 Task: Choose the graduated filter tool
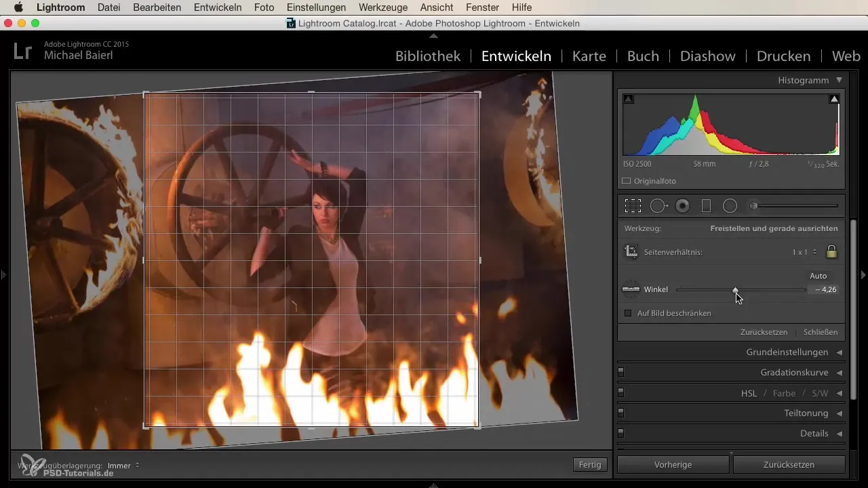[706, 206]
